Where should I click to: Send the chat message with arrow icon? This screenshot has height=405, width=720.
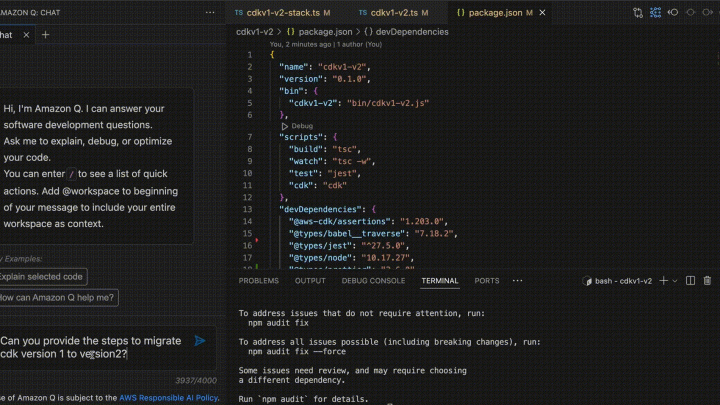click(x=200, y=341)
